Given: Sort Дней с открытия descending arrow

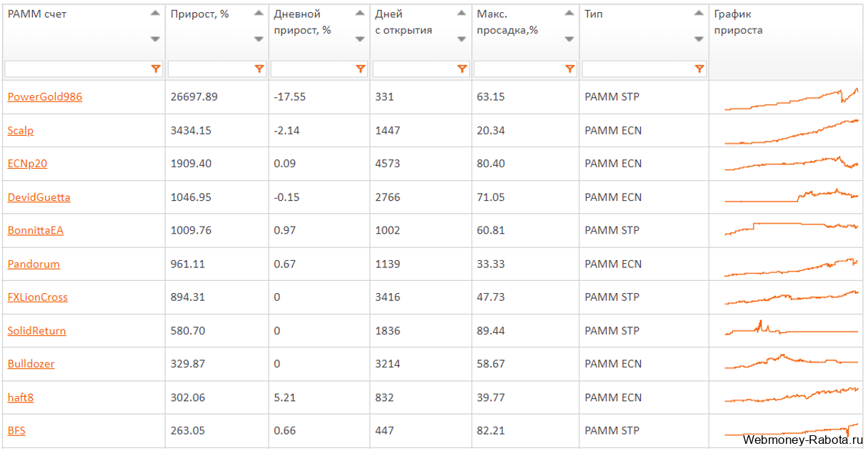Looking at the screenshot, I should pos(462,39).
